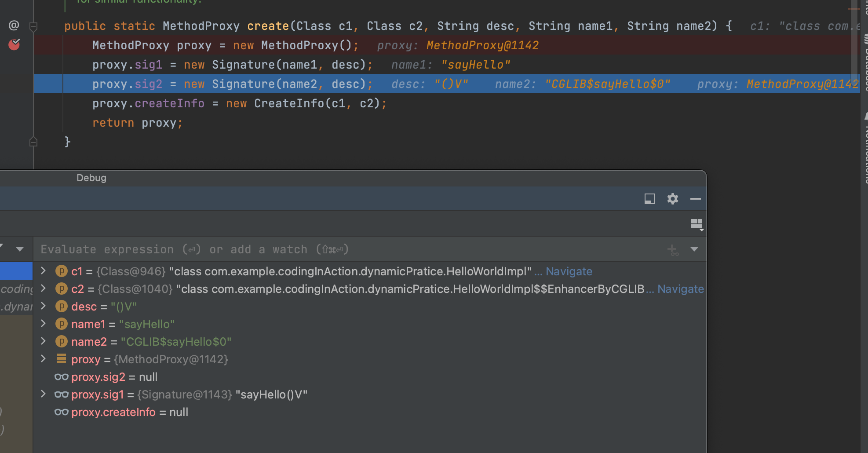Viewport: 868px width, 453px height.
Task: Open the evaluate expression history dropdown
Action: coord(694,249)
